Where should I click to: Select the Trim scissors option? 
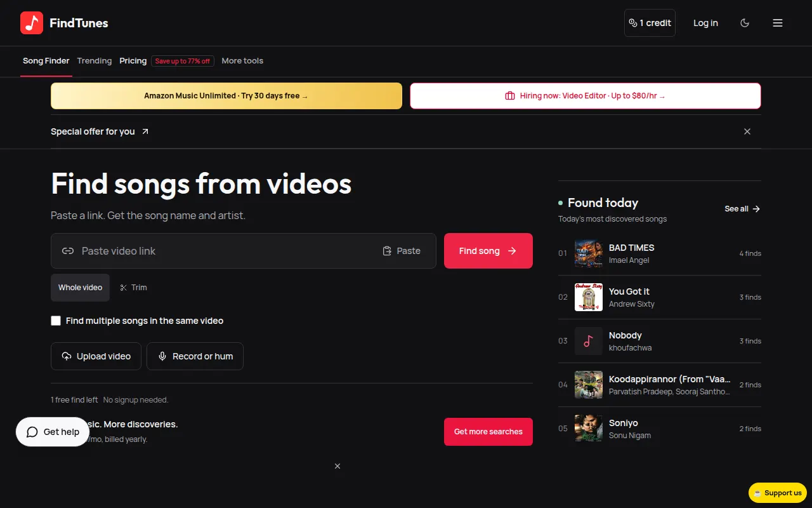point(133,288)
